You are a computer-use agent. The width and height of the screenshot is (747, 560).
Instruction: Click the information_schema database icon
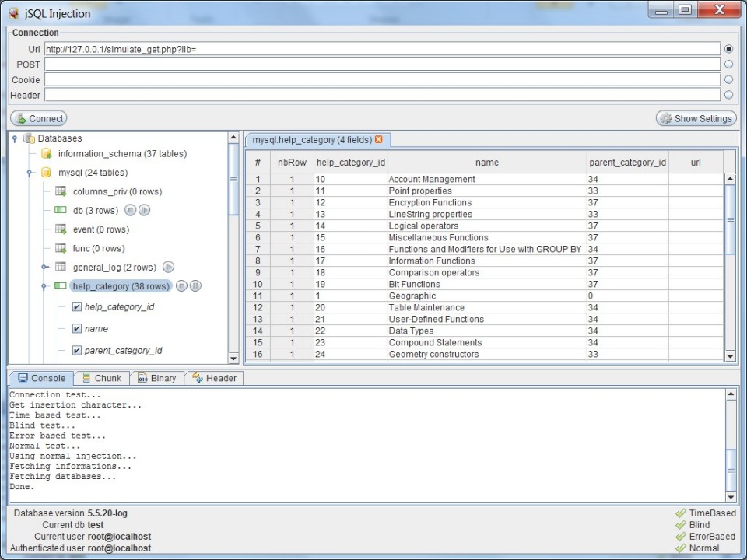click(x=46, y=154)
